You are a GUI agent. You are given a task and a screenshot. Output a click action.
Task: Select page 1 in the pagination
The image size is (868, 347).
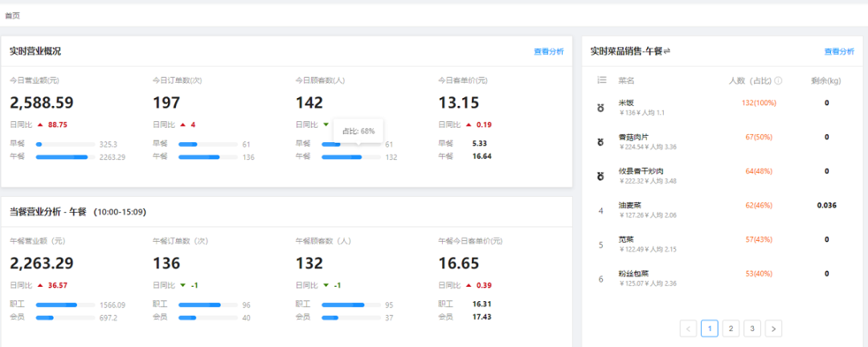[709, 328]
